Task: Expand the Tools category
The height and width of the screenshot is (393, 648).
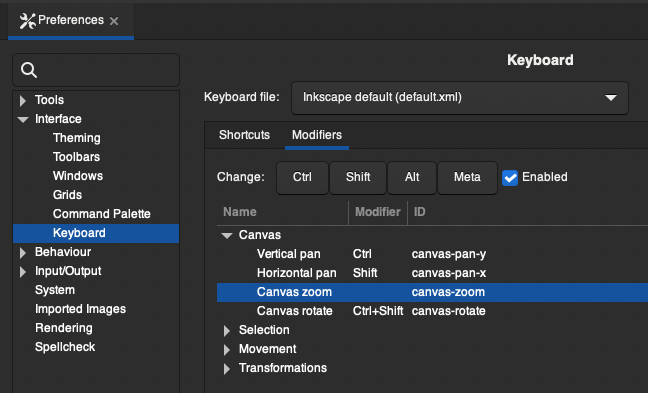Action: point(23,100)
